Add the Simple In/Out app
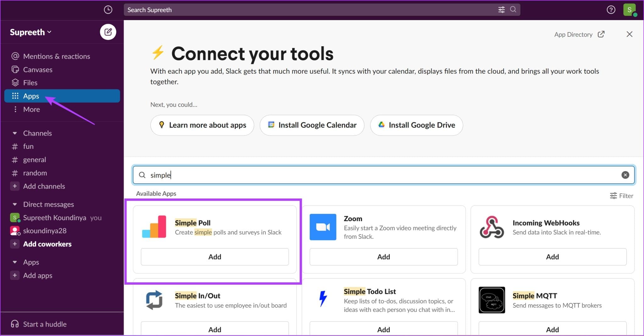The width and height of the screenshot is (644, 336). tap(215, 329)
